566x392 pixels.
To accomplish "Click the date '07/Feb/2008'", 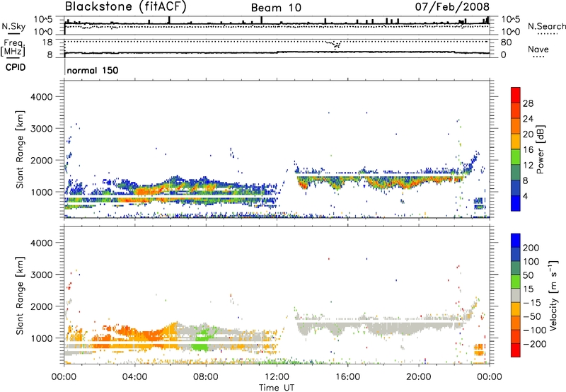I will (452, 6).
